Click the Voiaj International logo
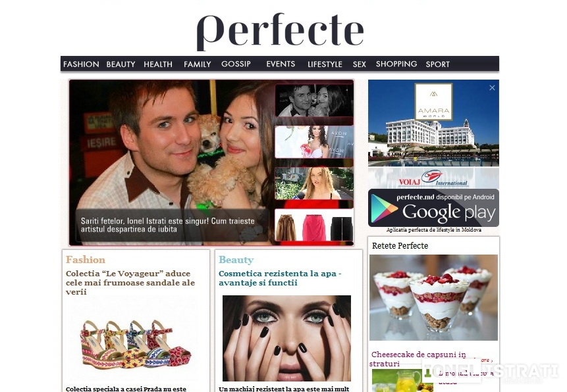 point(433,178)
